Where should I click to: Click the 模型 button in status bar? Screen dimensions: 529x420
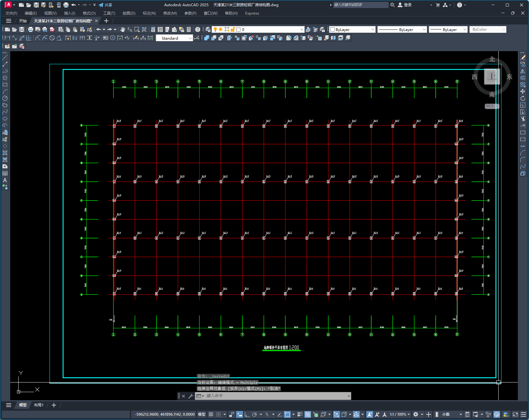pos(202,414)
